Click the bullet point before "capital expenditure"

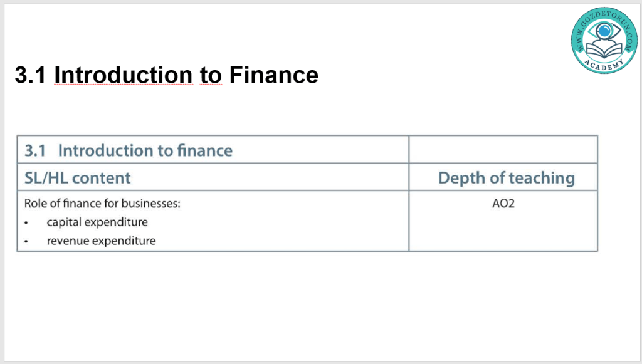(x=26, y=223)
